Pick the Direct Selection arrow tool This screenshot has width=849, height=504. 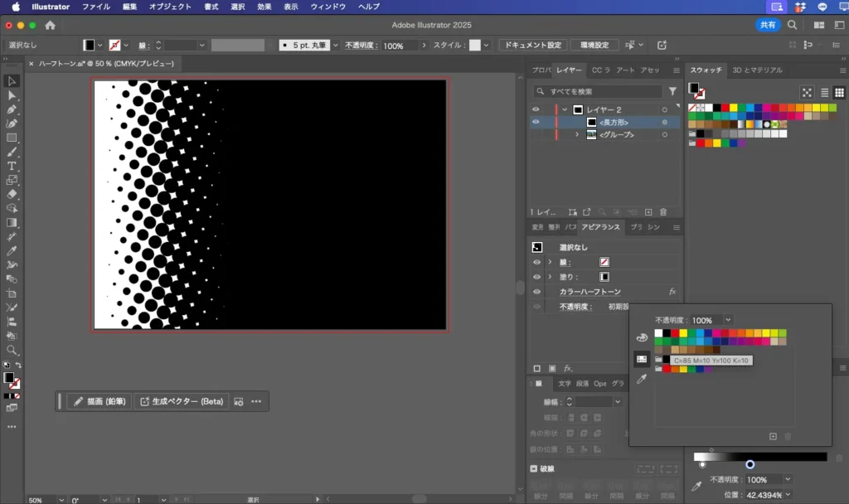(x=12, y=95)
